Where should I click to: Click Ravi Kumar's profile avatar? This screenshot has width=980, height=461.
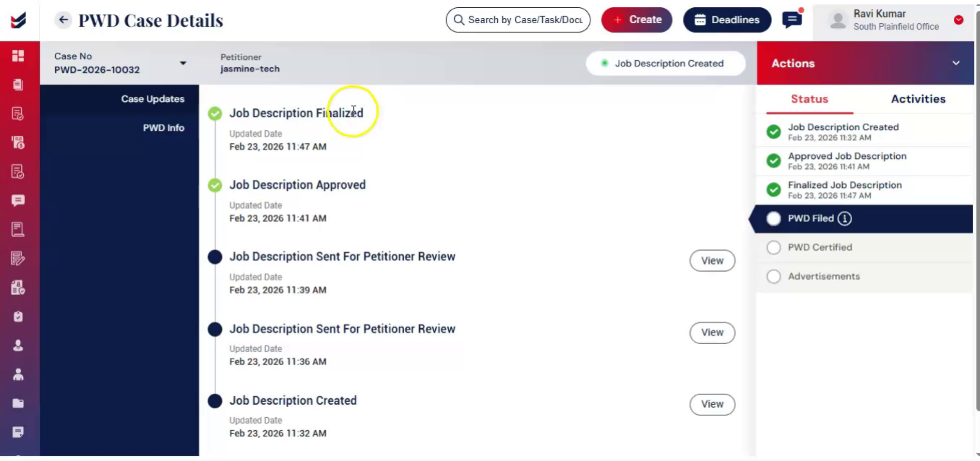pyautogui.click(x=838, y=20)
